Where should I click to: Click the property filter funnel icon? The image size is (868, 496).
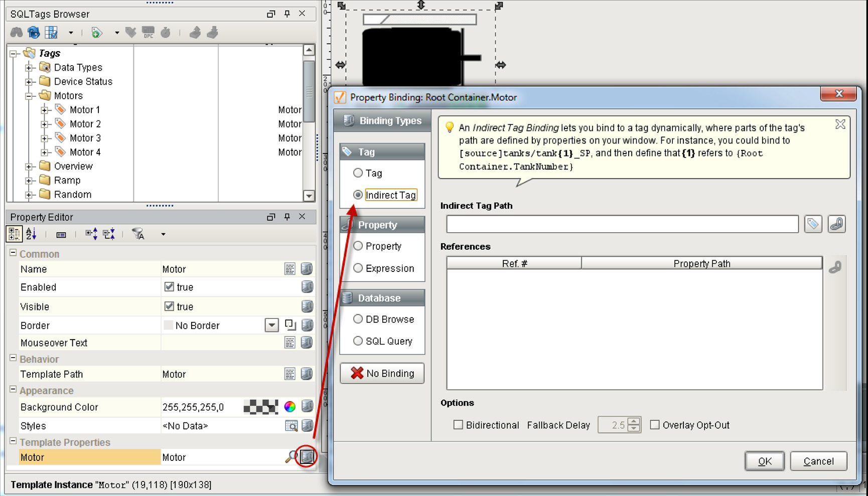click(x=138, y=234)
